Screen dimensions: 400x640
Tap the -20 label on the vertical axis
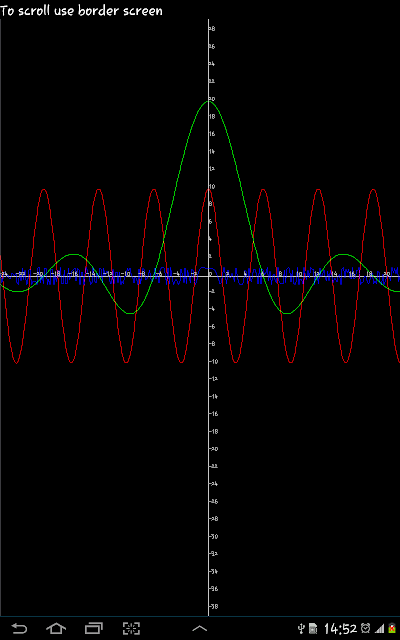point(214,449)
